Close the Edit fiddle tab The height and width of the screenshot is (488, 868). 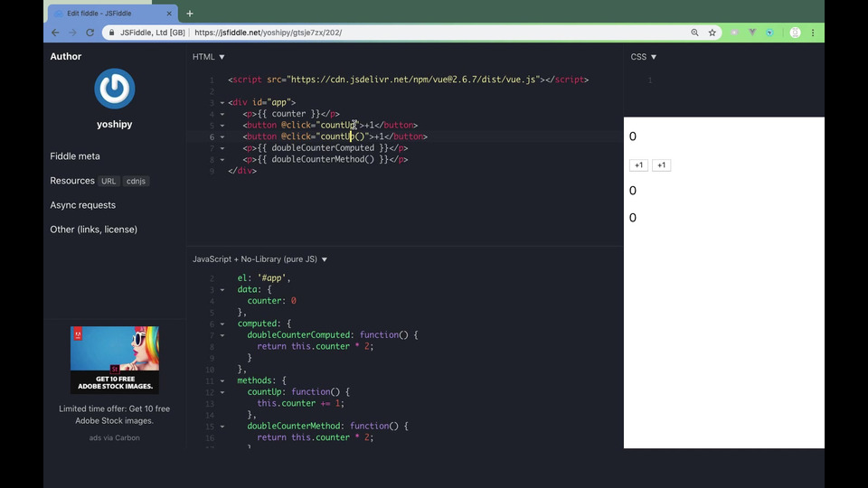(171, 14)
